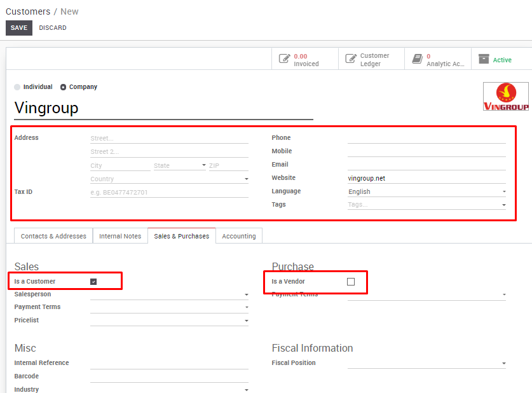This screenshot has width=532, height=393.
Task: Click the Vingroup name field
Action: (x=163, y=108)
